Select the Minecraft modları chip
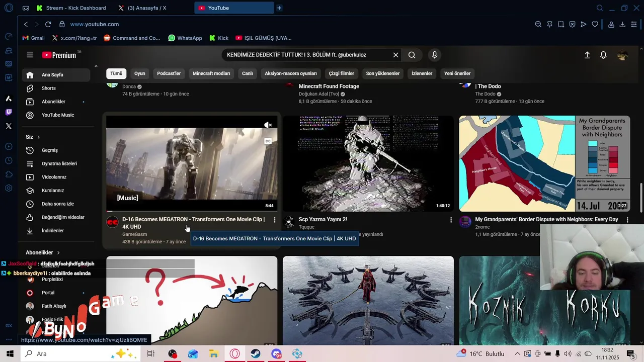Screen dimensions: 644x362 point(211,73)
